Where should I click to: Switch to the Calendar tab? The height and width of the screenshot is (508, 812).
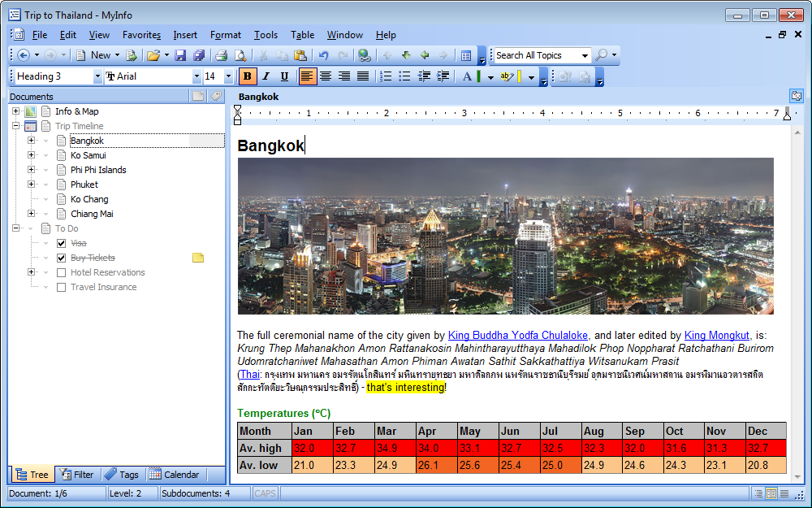tap(174, 475)
